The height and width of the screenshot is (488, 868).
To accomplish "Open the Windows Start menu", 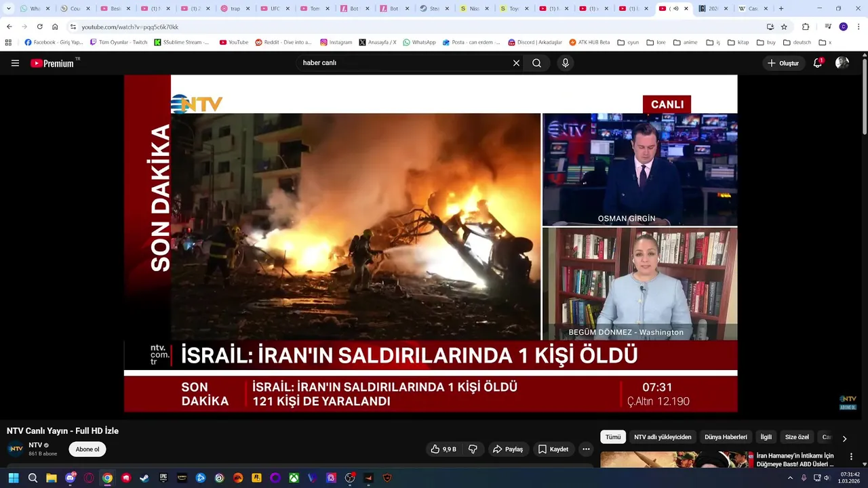I will click(14, 478).
